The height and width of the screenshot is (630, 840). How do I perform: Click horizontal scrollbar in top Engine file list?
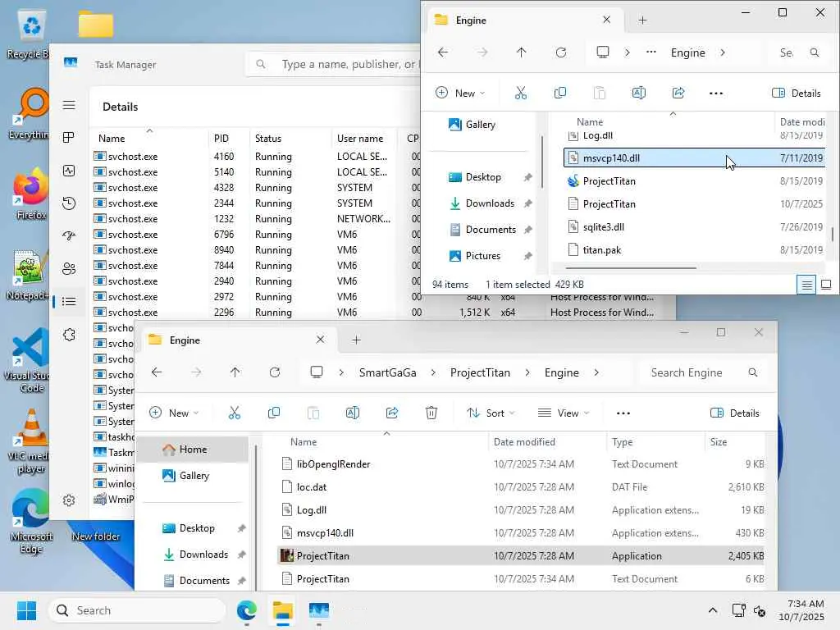[631, 267]
